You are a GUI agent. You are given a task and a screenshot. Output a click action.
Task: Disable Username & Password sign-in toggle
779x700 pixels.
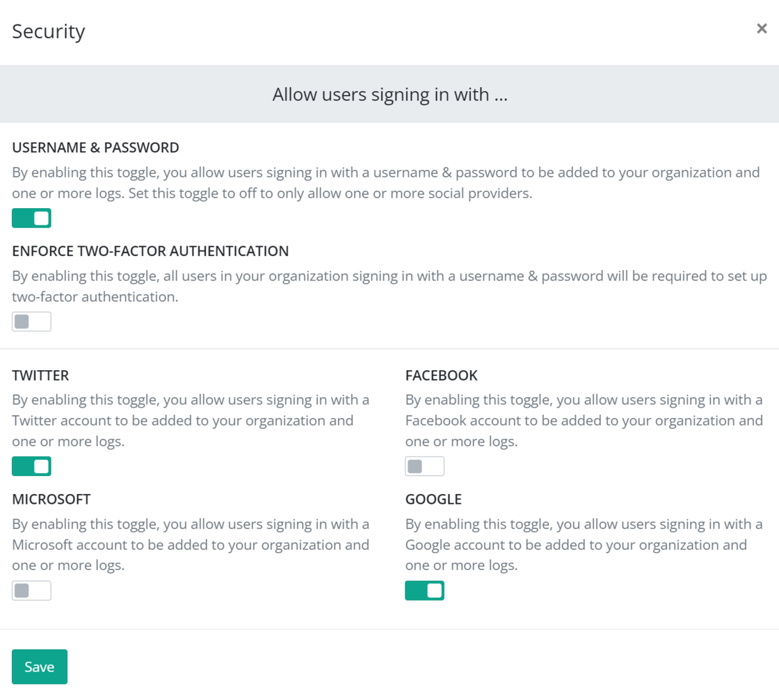(31, 218)
